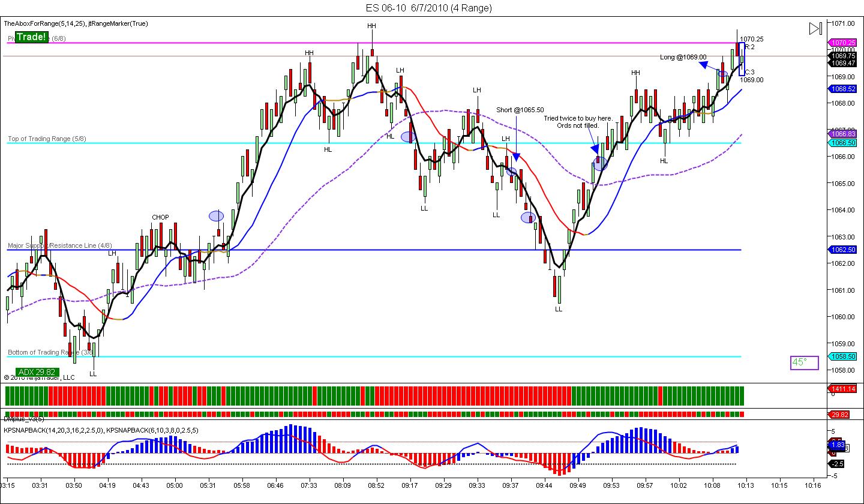Click the 09:44 time axis label
The image size is (864, 504).
click(x=544, y=484)
